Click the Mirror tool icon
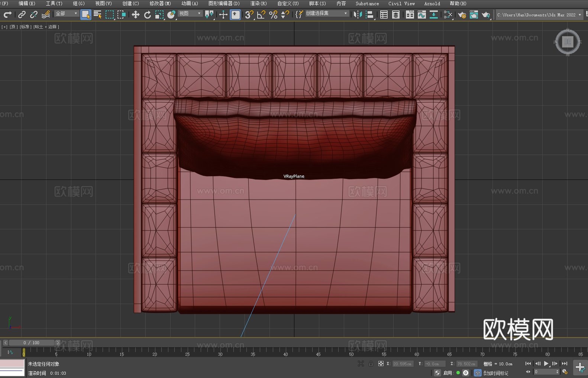The width and height of the screenshot is (588, 378). click(358, 14)
